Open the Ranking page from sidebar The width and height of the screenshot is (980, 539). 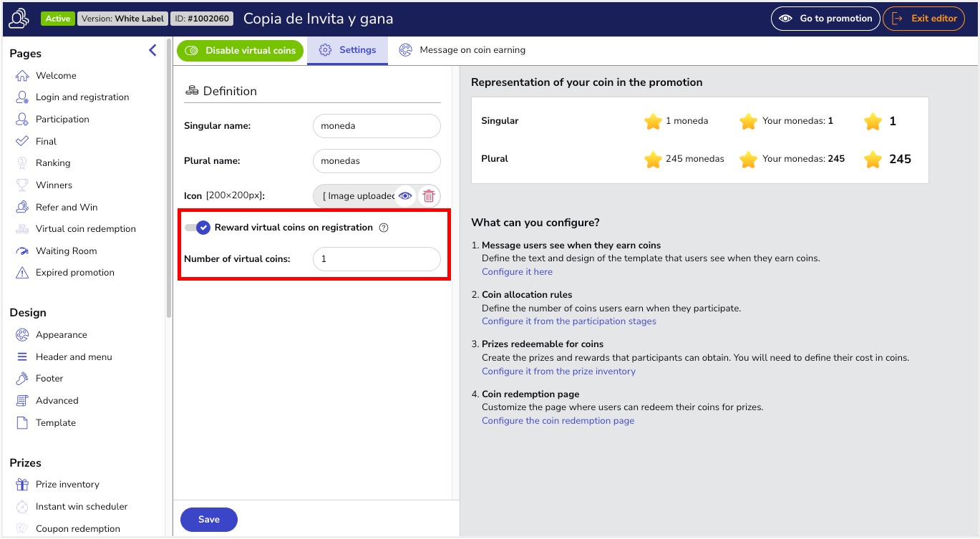tap(53, 163)
